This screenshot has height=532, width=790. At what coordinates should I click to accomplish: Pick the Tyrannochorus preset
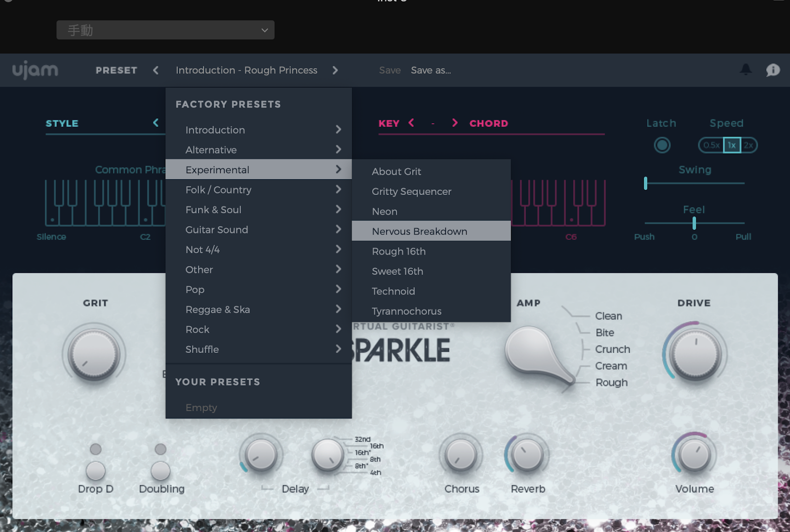[431, 311]
